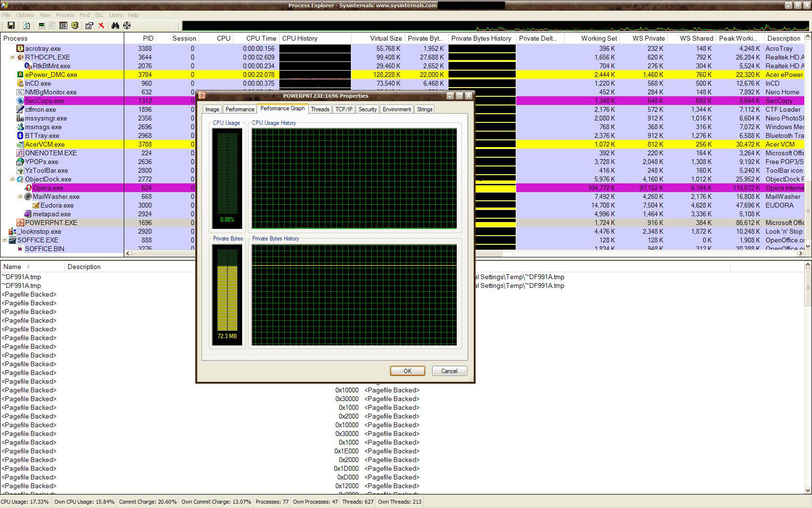Switch to the Security tab
The width and height of the screenshot is (812, 508).
(x=367, y=109)
